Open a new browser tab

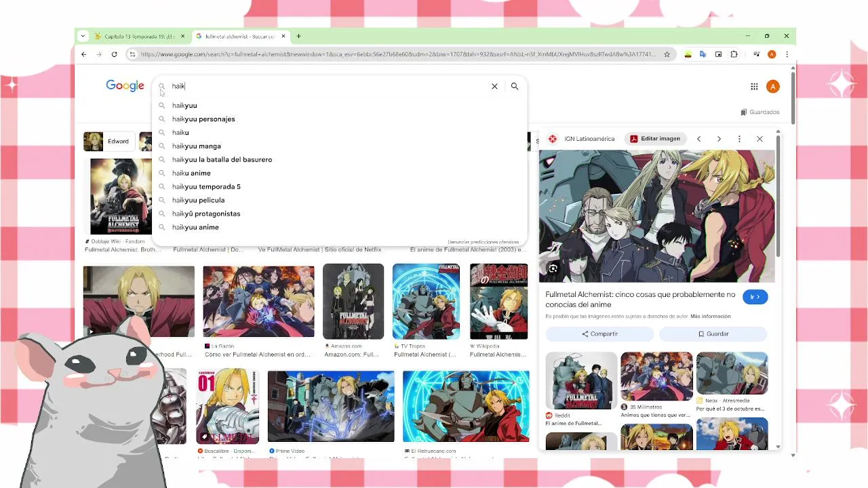[x=298, y=36]
